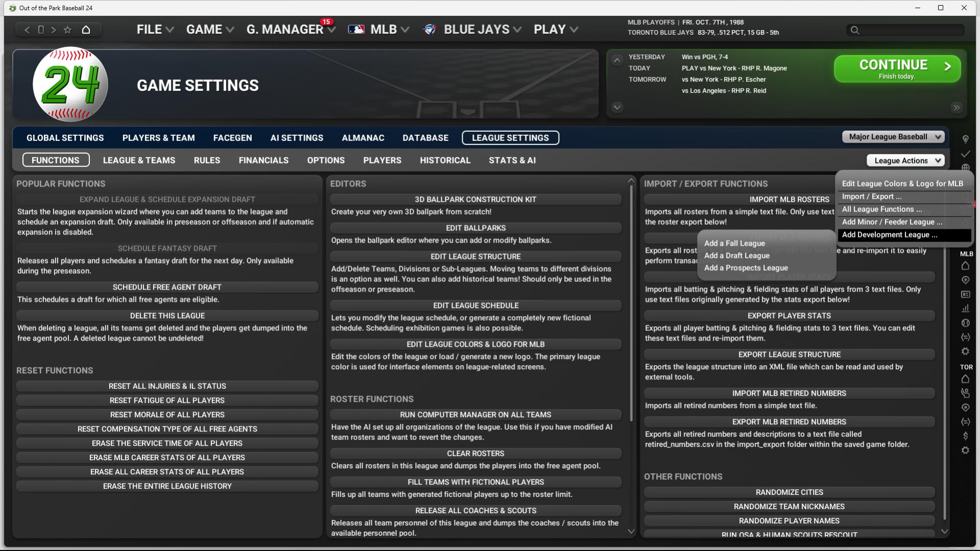Click the EDIT BALLPARKS button

pyautogui.click(x=475, y=228)
